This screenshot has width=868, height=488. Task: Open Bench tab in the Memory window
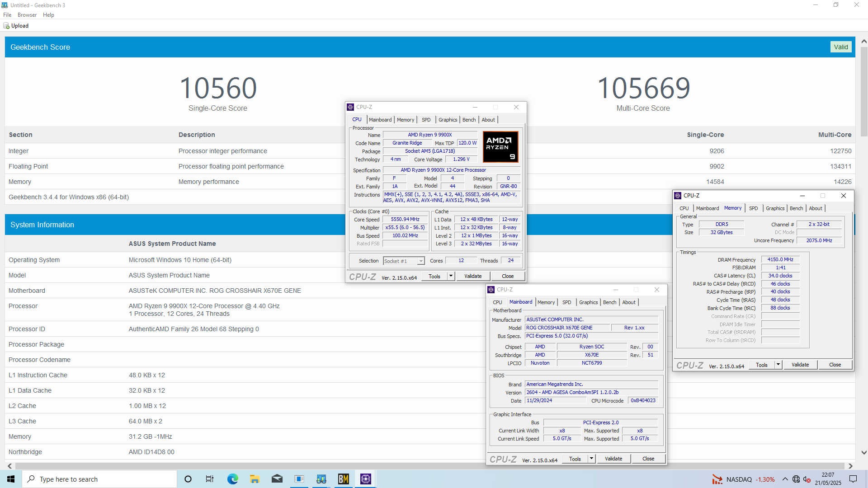point(796,208)
